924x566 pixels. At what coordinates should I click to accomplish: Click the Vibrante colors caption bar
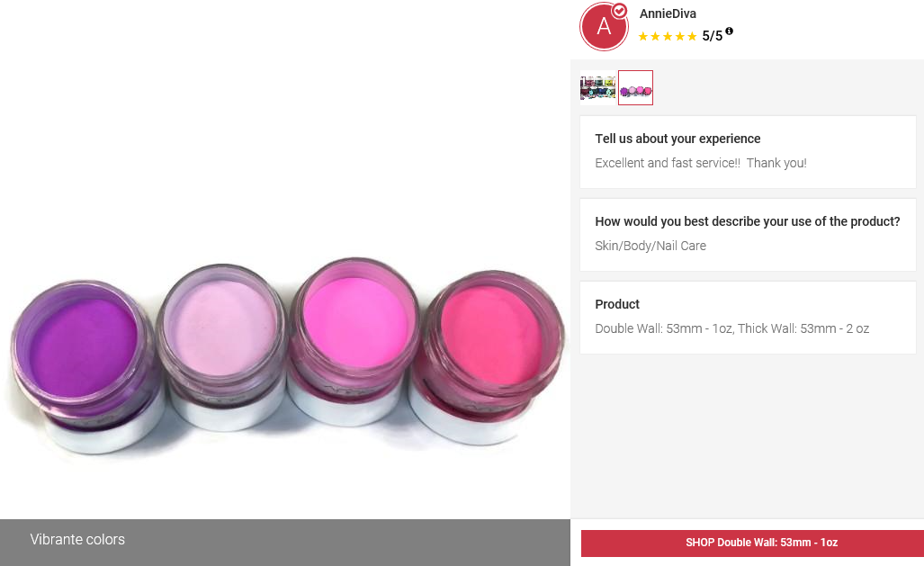pyautogui.click(x=77, y=540)
